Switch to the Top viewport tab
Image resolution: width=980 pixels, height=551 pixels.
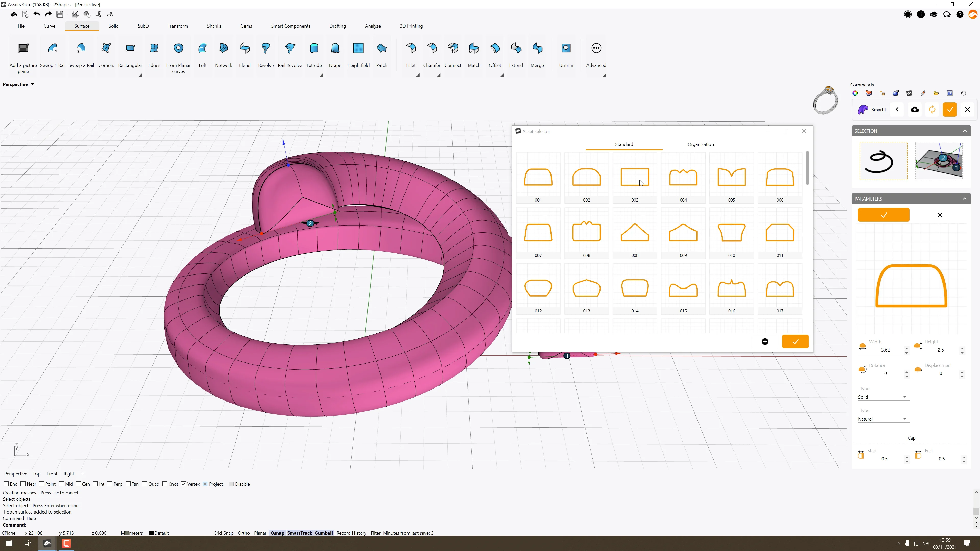(36, 474)
